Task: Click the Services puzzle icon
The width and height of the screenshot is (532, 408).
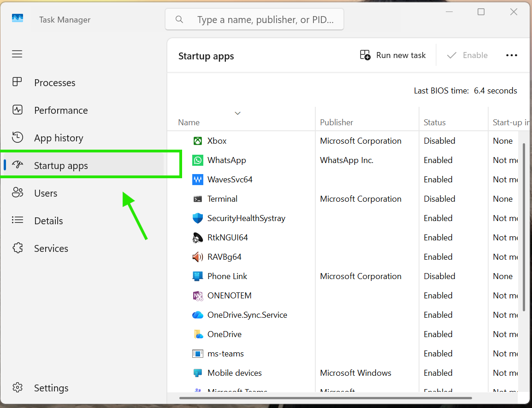Action: (x=18, y=248)
